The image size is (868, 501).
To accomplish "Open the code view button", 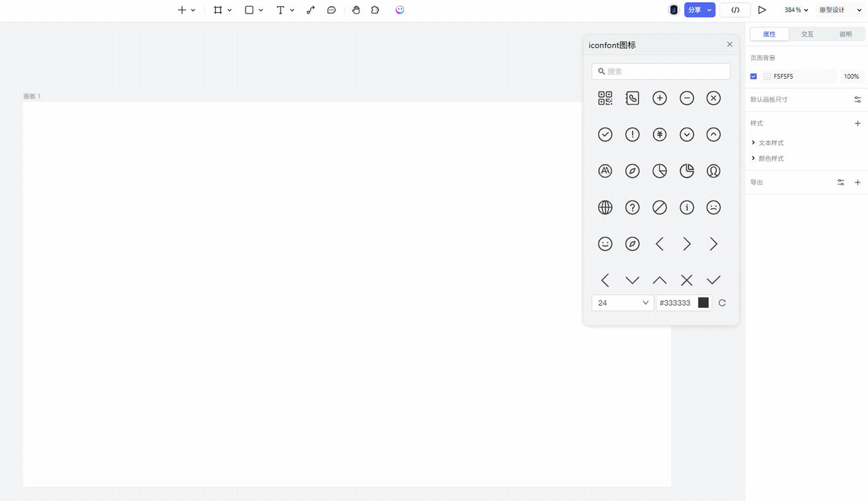I will [735, 10].
